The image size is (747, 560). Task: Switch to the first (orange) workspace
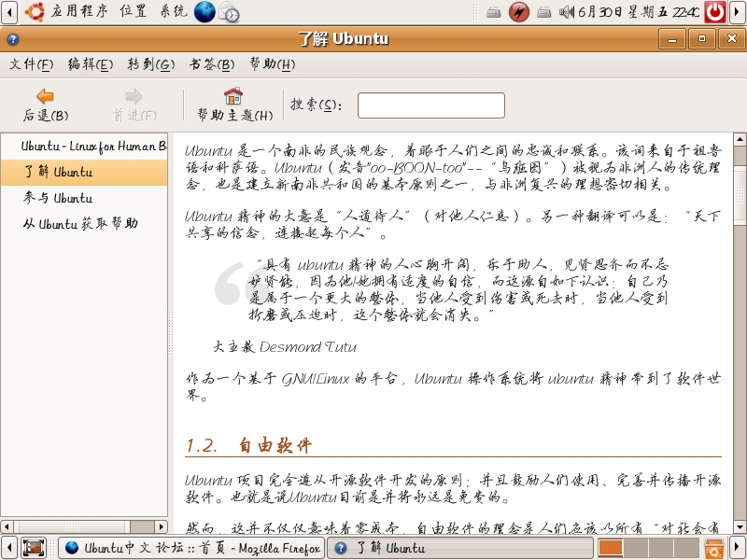pos(611,548)
